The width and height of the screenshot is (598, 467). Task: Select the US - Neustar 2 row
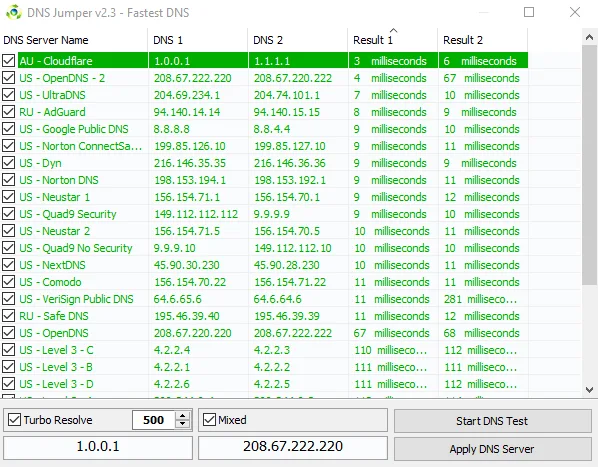(x=265, y=231)
